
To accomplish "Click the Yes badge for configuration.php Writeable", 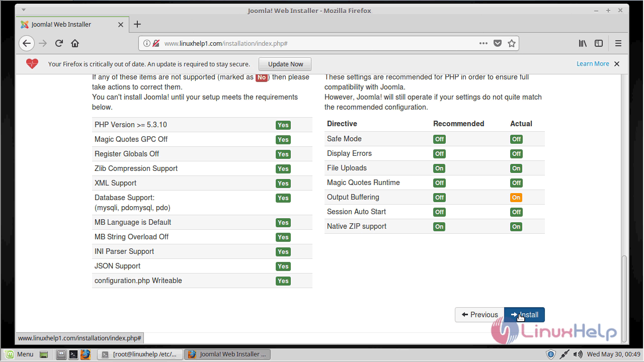I will click(283, 281).
